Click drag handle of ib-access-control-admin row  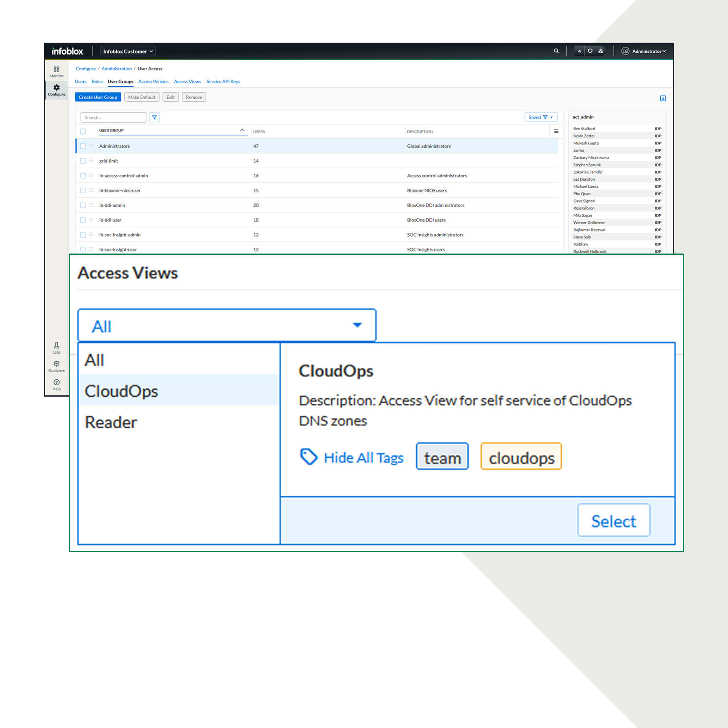tap(91, 175)
